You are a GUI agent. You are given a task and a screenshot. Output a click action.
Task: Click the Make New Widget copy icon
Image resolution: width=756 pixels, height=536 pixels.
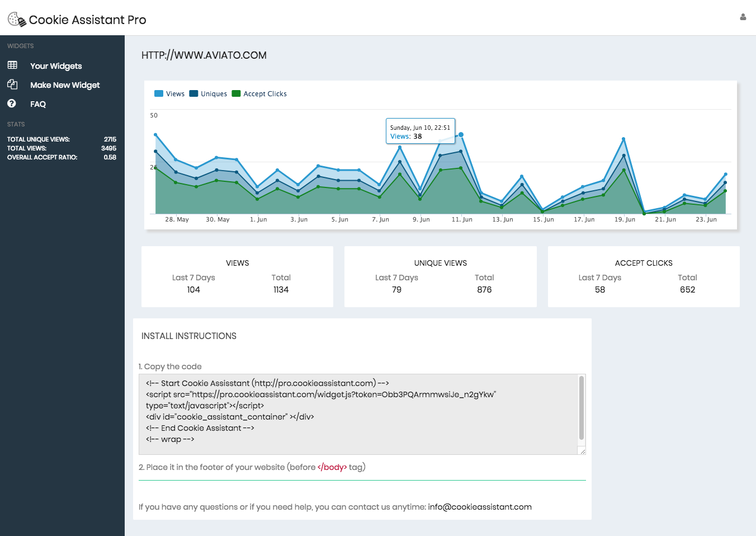[x=12, y=84]
